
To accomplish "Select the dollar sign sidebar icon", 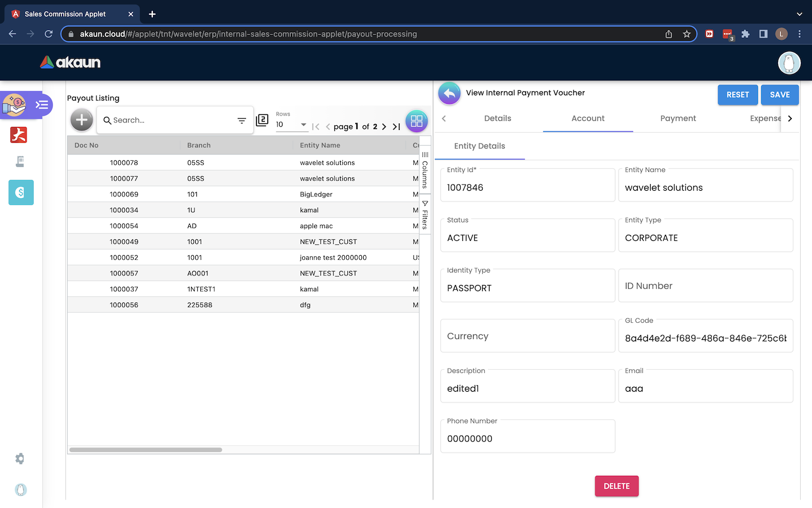I will 21,192.
